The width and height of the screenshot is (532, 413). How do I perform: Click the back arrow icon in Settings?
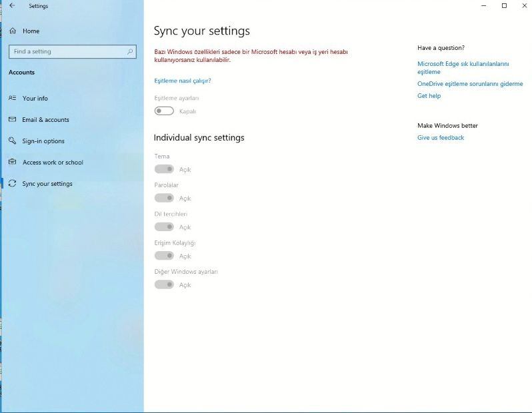pos(12,5)
